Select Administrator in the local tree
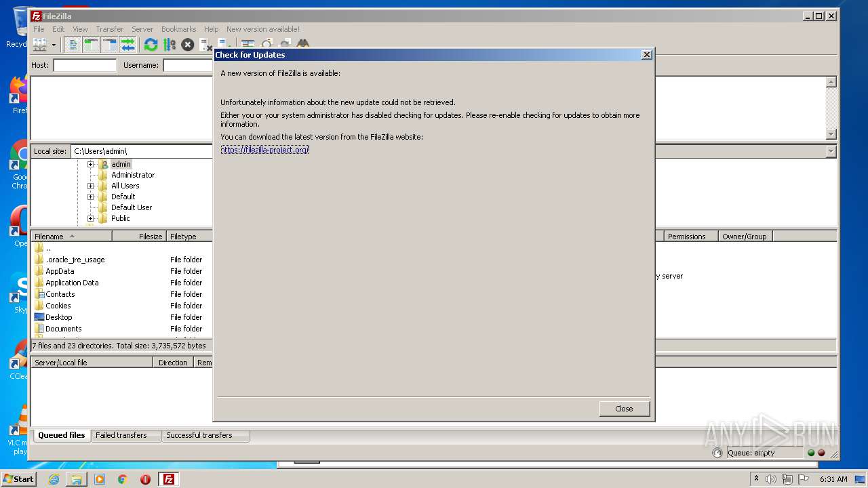This screenshot has width=868, height=488. [133, 175]
